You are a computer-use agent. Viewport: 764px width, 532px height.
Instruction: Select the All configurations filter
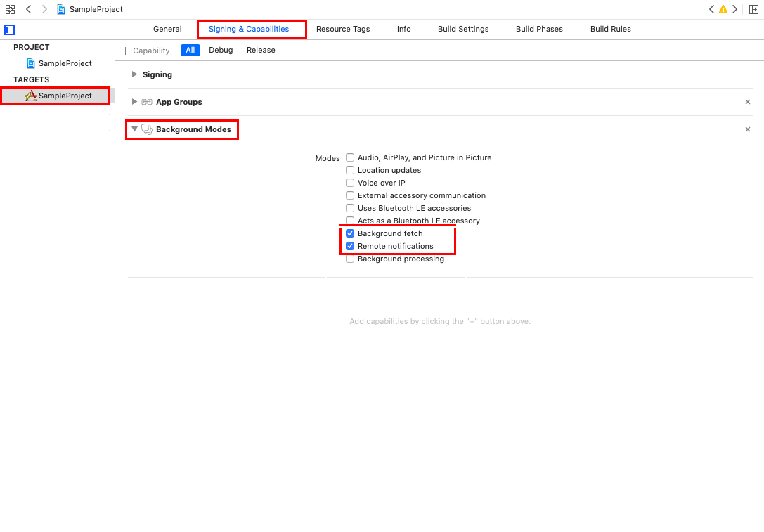(x=190, y=50)
